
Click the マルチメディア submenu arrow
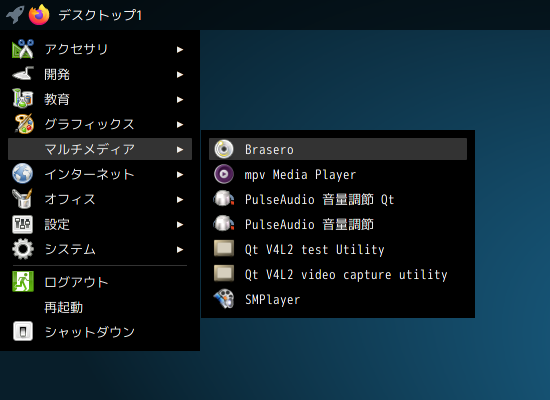tap(180, 149)
